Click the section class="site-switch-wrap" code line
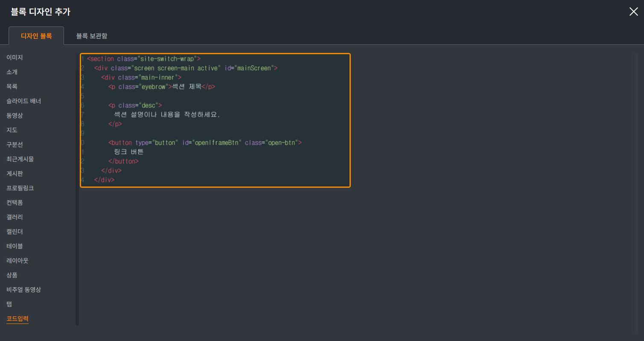Image resolution: width=644 pixels, height=341 pixels. tap(144, 59)
